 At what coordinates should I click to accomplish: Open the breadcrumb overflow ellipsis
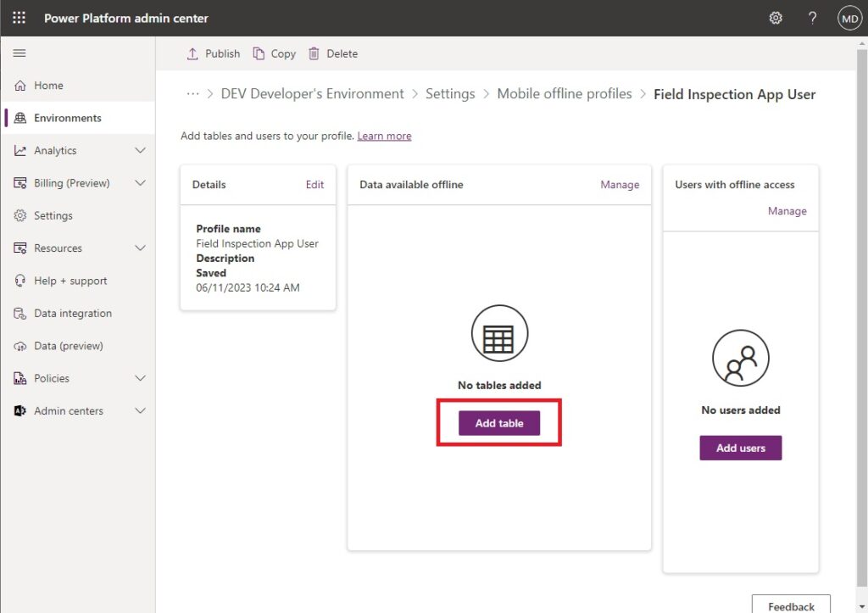[x=192, y=94]
